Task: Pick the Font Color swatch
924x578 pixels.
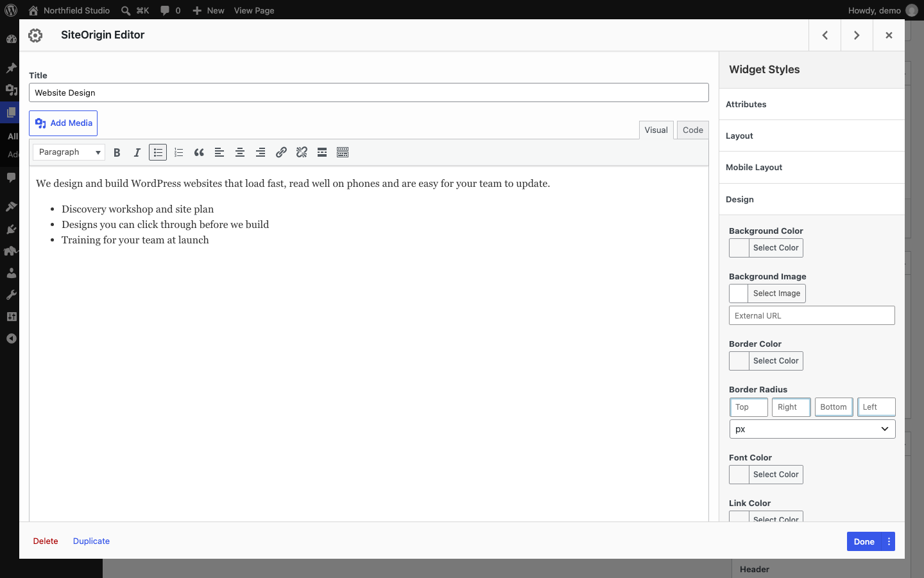Action: point(739,475)
